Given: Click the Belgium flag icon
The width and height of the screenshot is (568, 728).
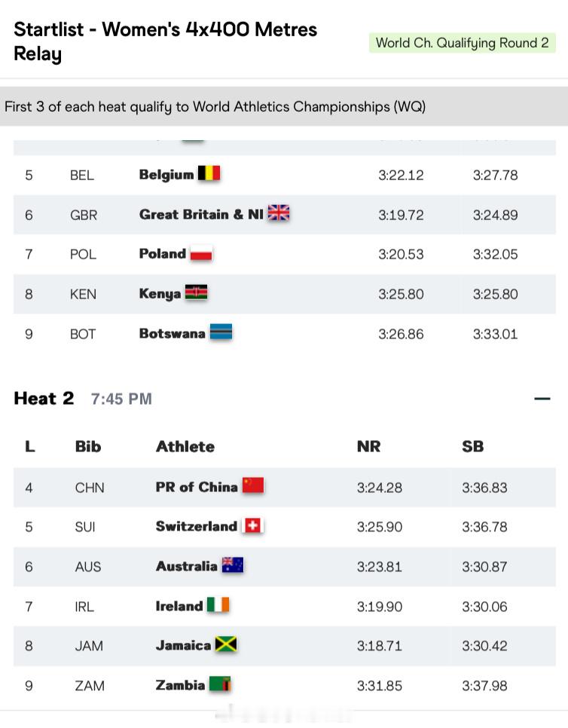Looking at the screenshot, I should point(209,173).
